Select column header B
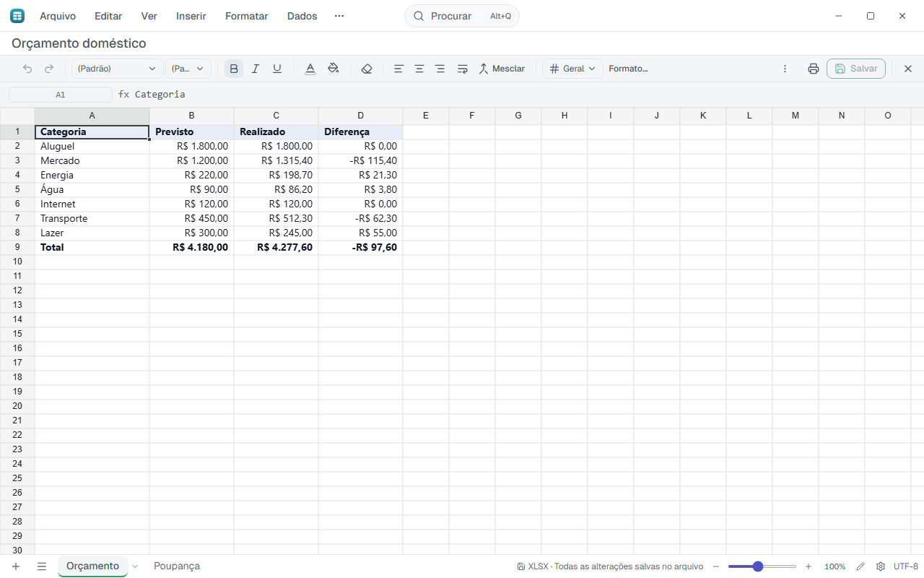Screen dimensions: 924x578 pos(191,116)
